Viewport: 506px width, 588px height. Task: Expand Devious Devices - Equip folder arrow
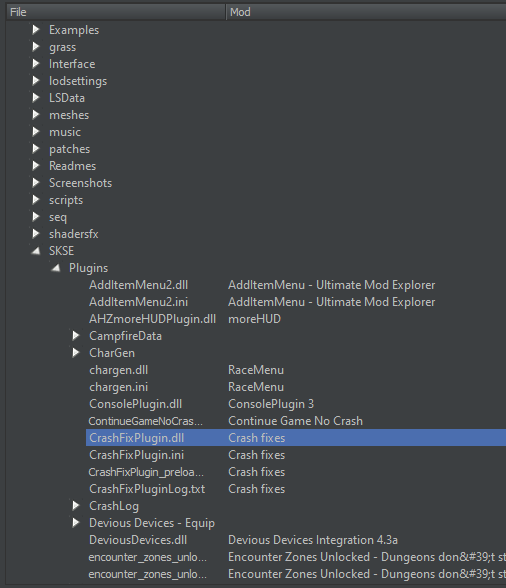[76, 523]
